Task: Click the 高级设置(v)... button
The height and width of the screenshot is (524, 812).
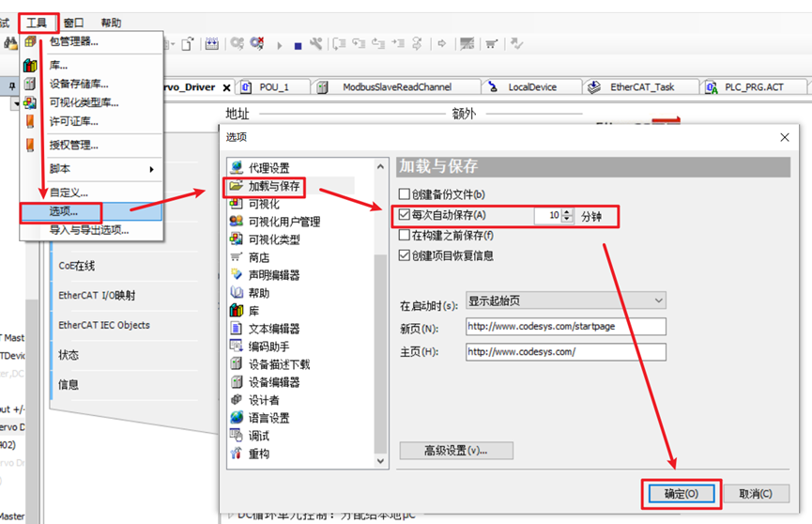Action: 456,451
